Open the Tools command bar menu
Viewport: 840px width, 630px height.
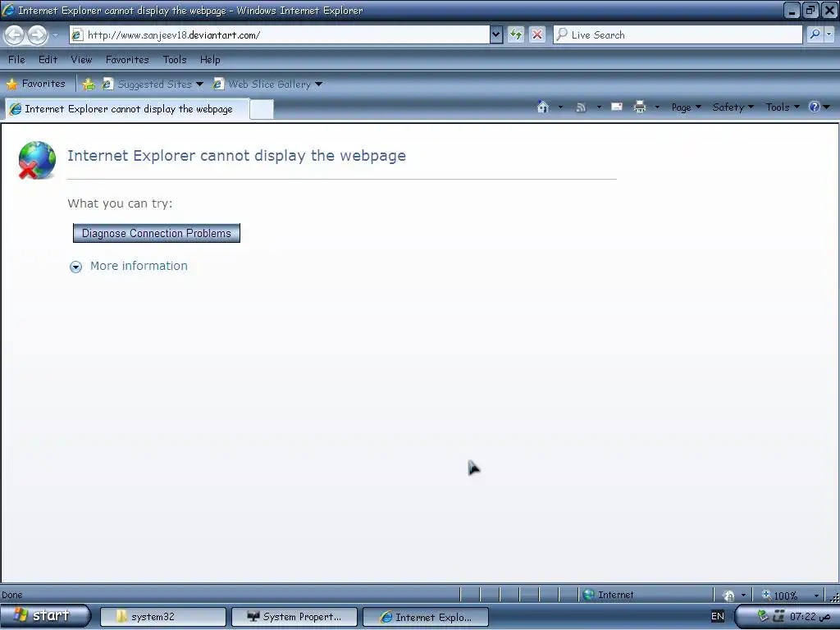coord(783,107)
